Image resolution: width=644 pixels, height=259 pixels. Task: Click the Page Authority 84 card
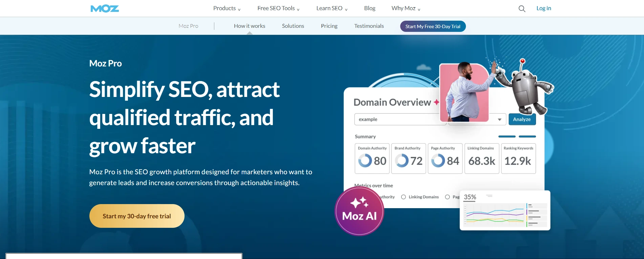[x=445, y=159]
